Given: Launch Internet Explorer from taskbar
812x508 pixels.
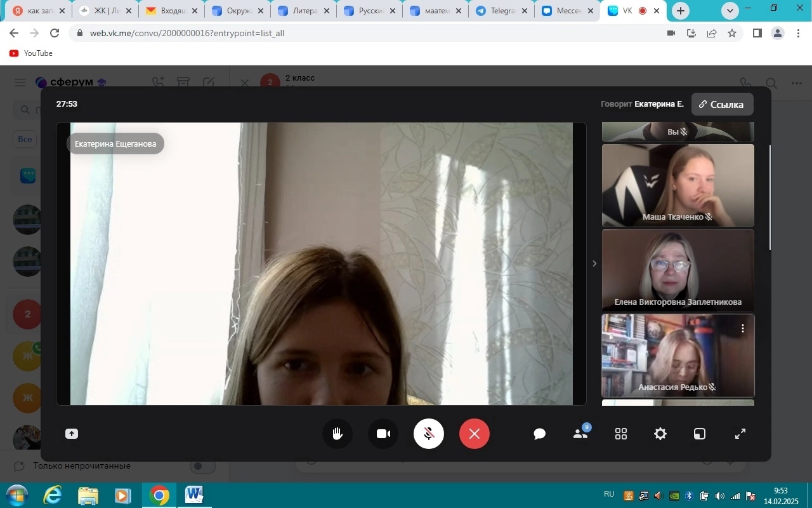Looking at the screenshot, I should coord(53,495).
